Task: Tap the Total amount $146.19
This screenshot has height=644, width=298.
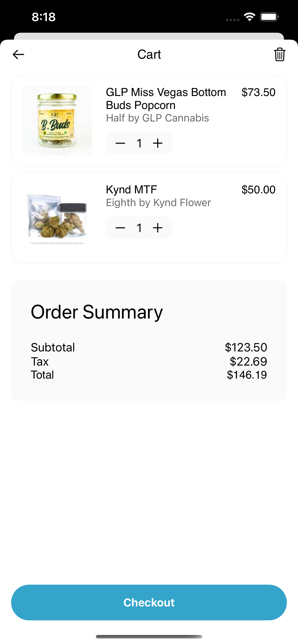Action: click(x=247, y=375)
